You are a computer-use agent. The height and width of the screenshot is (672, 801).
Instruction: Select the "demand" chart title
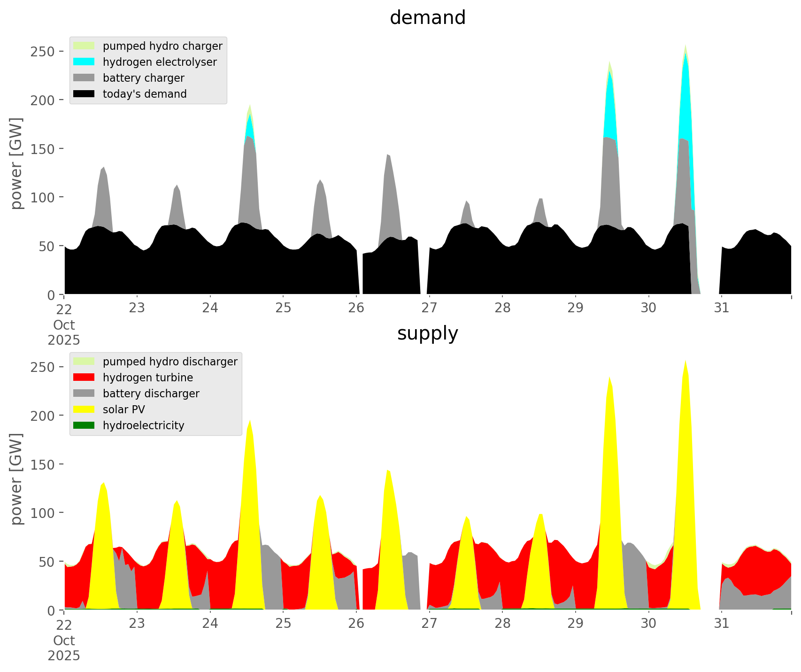(x=427, y=18)
